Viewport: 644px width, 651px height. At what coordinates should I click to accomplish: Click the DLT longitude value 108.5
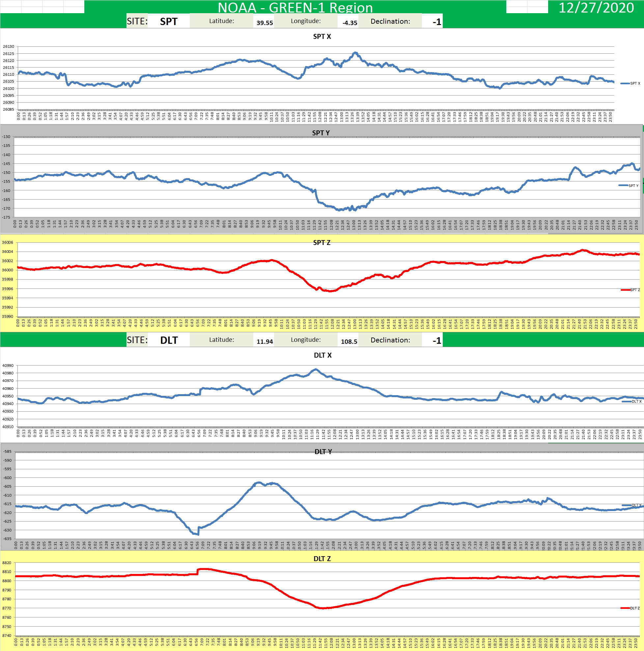pyautogui.click(x=349, y=341)
